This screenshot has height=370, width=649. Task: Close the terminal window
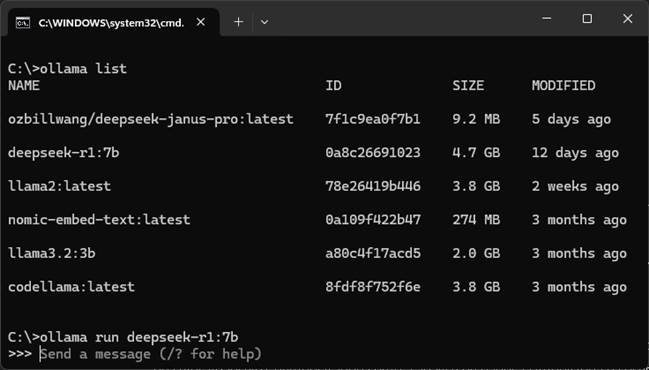(627, 19)
